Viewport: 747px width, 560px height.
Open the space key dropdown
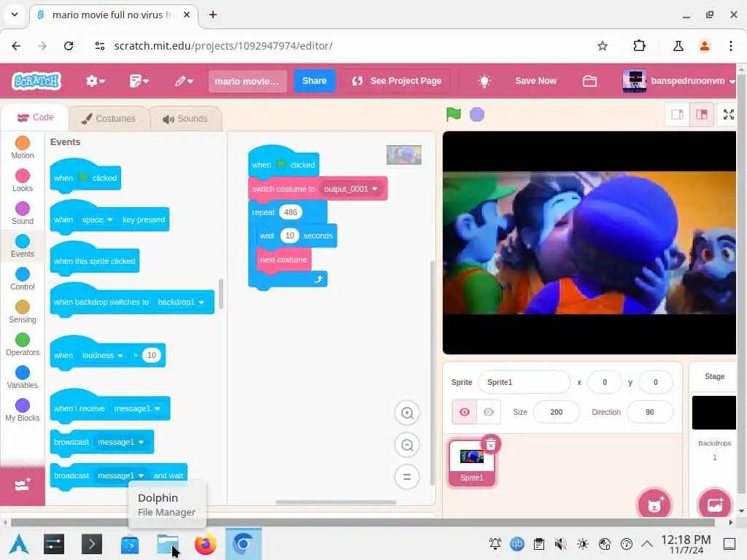[97, 219]
